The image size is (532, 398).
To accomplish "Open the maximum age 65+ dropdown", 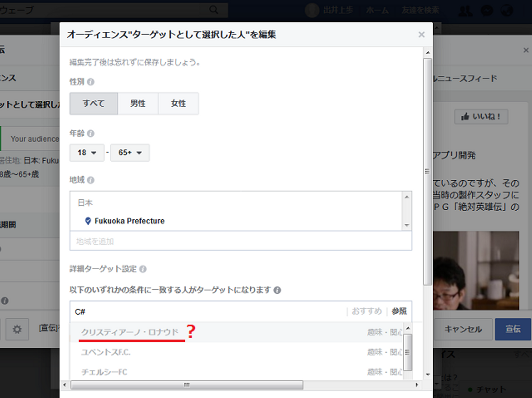I will pyautogui.click(x=130, y=152).
